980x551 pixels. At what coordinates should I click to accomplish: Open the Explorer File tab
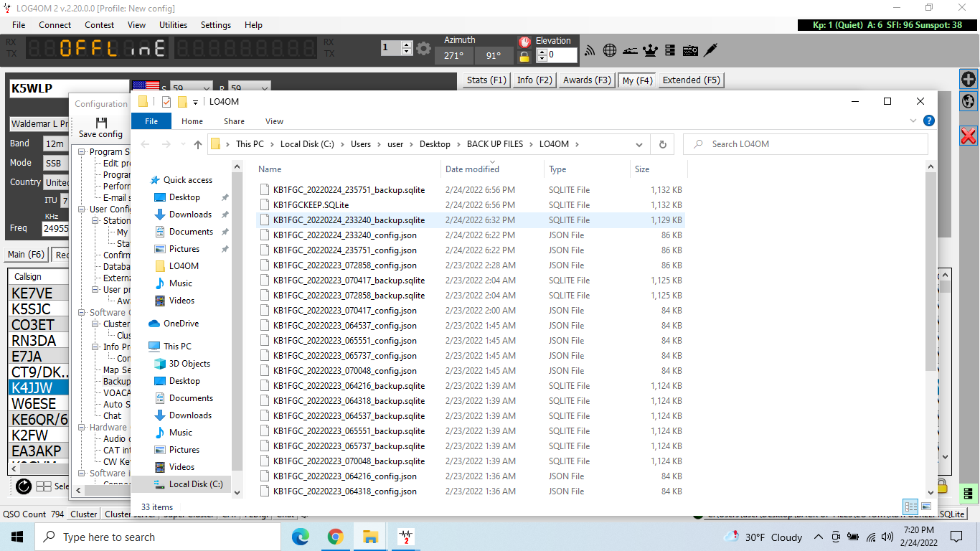[x=151, y=121]
